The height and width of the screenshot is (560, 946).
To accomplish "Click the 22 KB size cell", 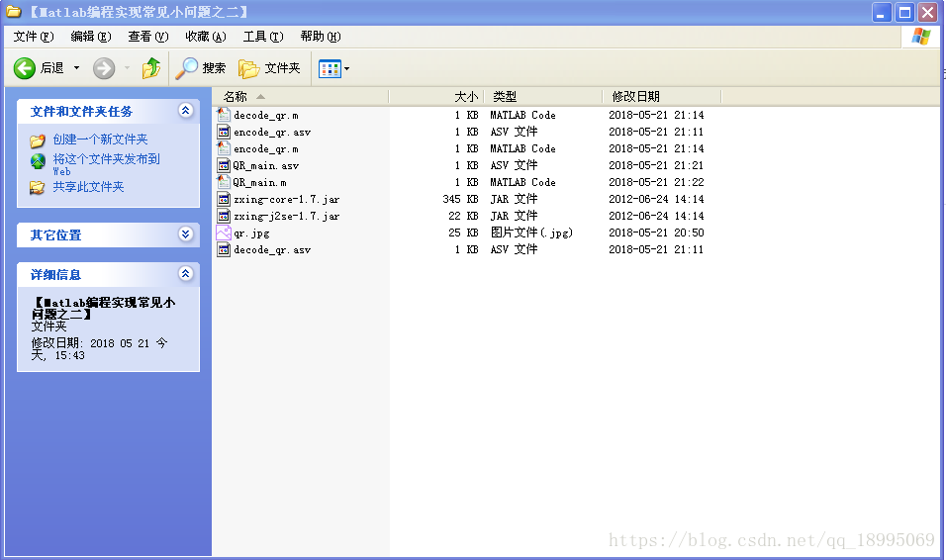I will 463,216.
